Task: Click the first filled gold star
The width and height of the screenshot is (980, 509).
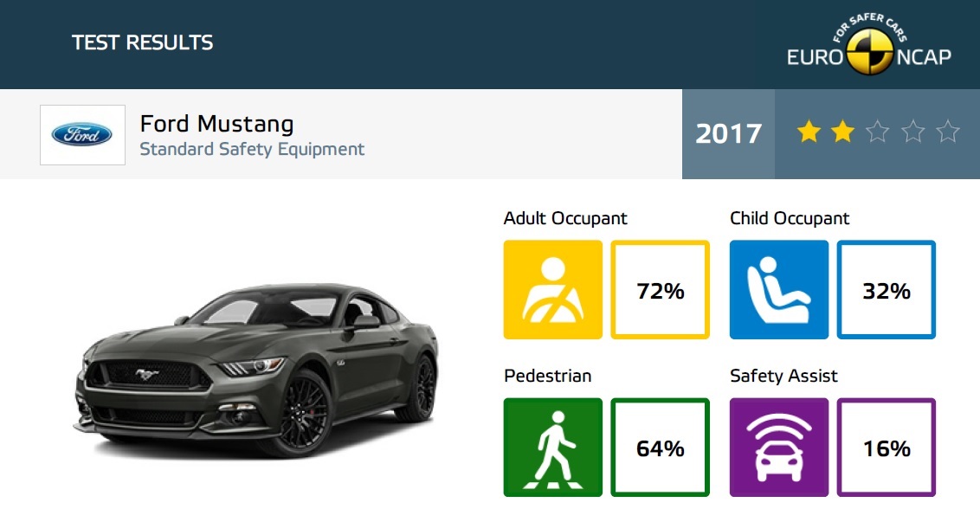Action: pyautogui.click(x=809, y=132)
